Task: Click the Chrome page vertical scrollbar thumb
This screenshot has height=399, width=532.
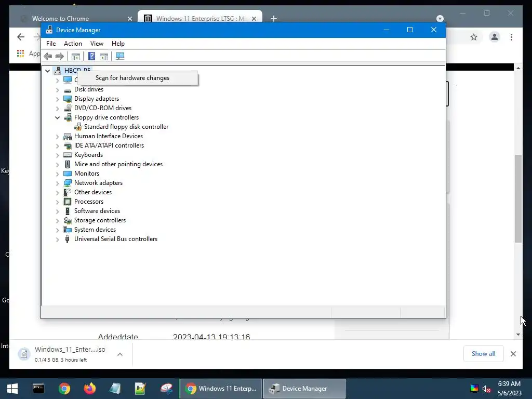Action: [x=518, y=198]
